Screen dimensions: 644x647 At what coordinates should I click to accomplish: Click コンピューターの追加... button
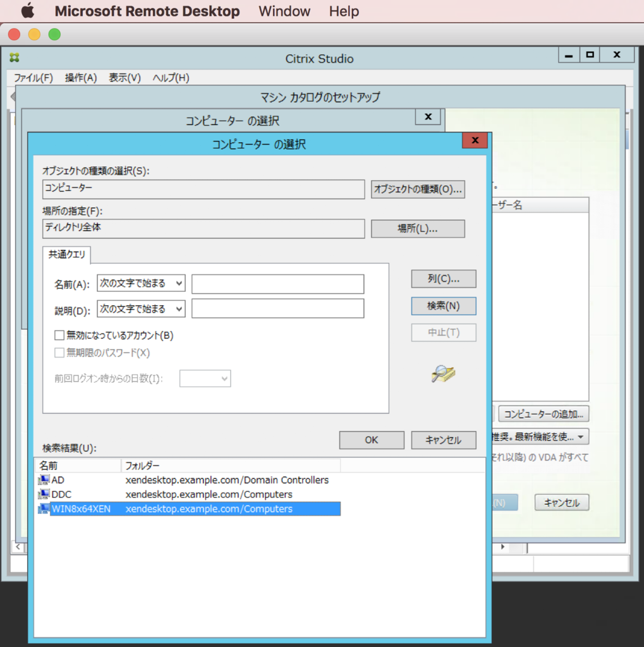[544, 414]
